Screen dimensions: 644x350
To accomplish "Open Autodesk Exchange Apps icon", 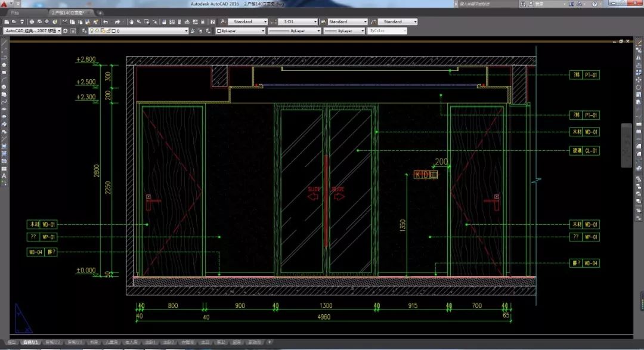I will (572, 4).
